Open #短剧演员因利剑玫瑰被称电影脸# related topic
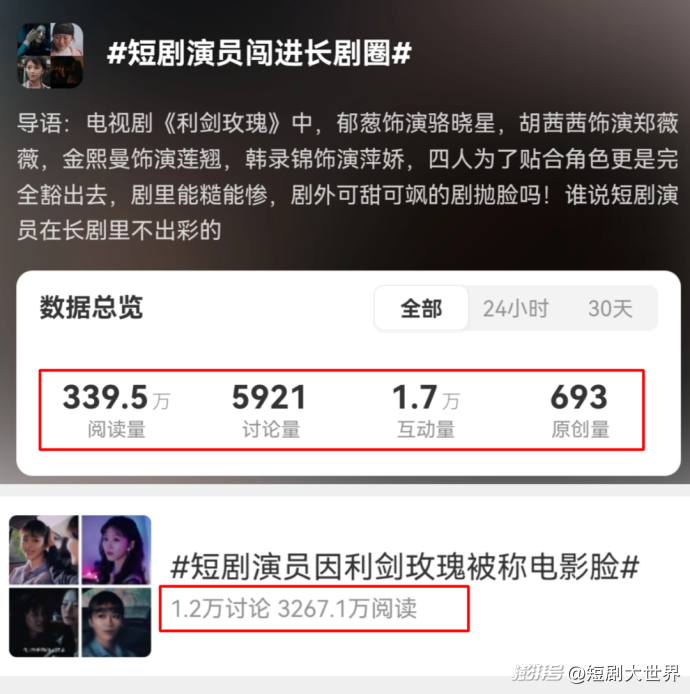This screenshot has height=694, width=690. pyautogui.click(x=405, y=567)
